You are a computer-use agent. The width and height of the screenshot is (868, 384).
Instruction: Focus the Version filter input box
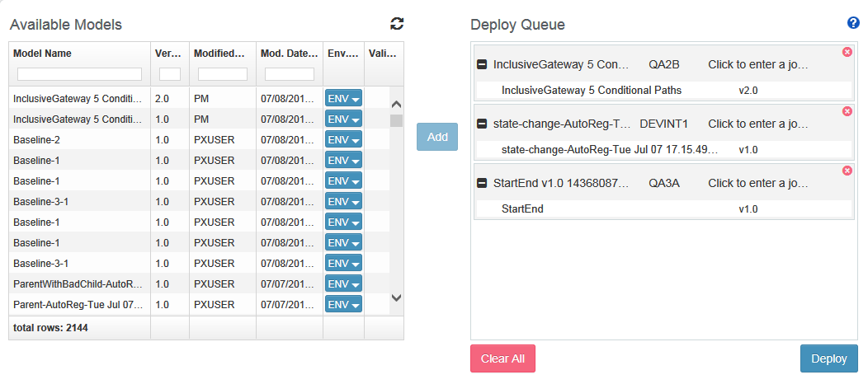[x=170, y=74]
